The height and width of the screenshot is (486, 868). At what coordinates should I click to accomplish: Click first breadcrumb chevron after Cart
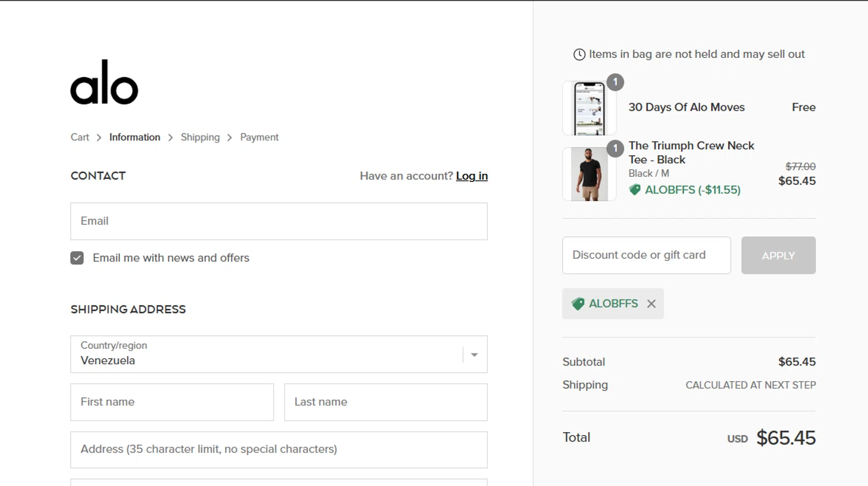[99, 138]
